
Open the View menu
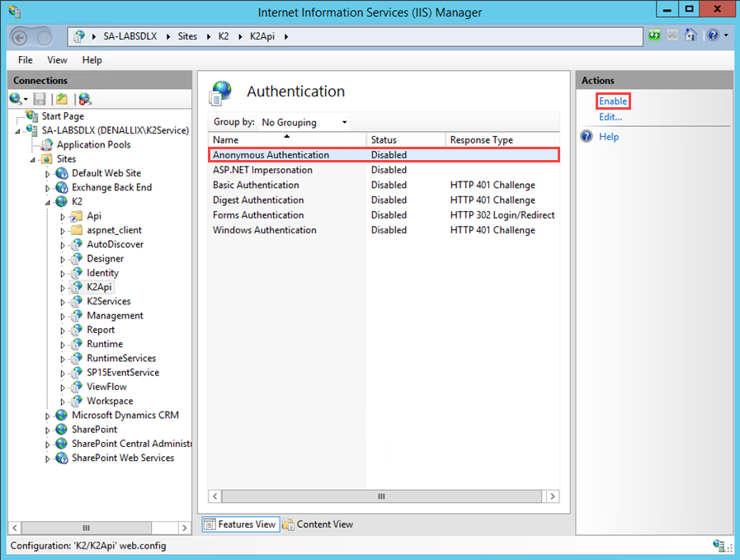coord(57,60)
